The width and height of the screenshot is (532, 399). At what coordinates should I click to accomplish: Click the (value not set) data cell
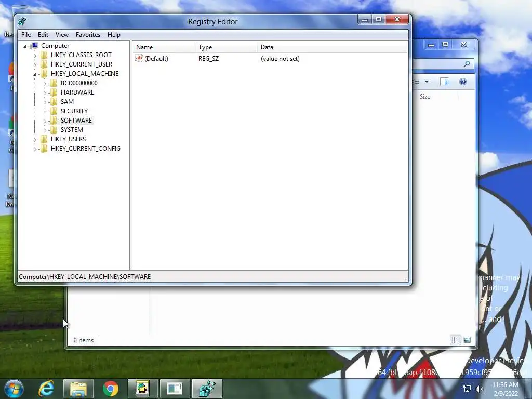click(x=280, y=58)
